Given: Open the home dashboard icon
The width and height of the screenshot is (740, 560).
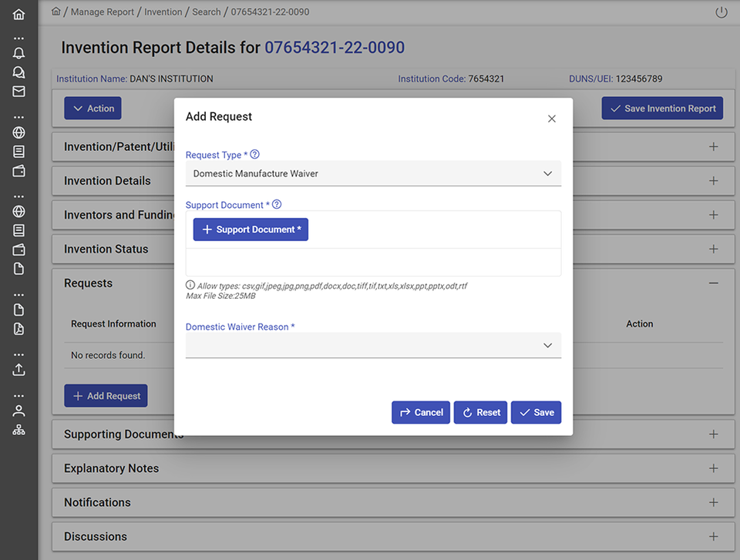Looking at the screenshot, I should (18, 13).
